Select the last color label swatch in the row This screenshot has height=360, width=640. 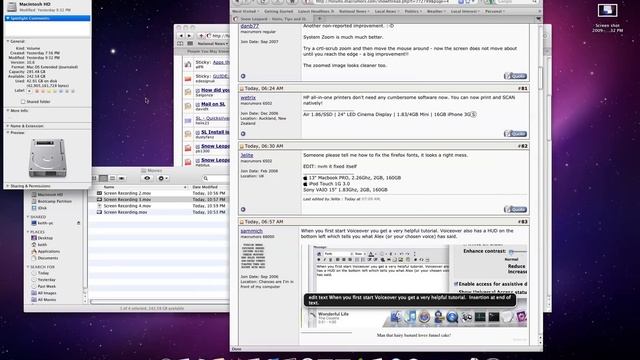[73, 91]
